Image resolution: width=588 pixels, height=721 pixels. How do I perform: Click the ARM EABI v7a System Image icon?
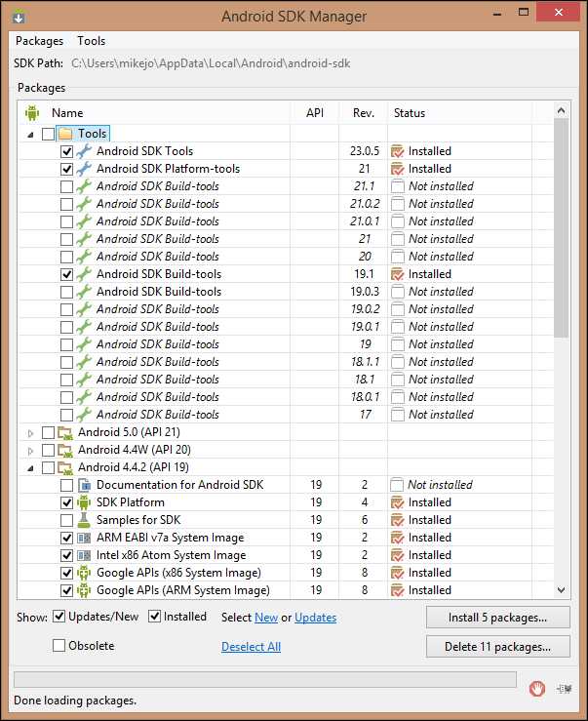(84, 538)
